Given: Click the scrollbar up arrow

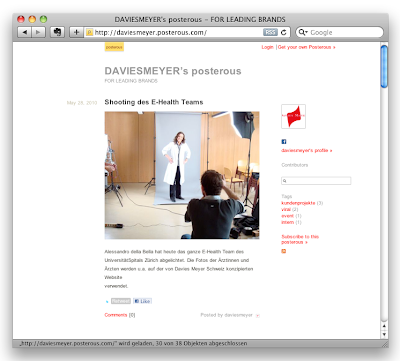Looking at the screenshot, I should (x=384, y=326).
